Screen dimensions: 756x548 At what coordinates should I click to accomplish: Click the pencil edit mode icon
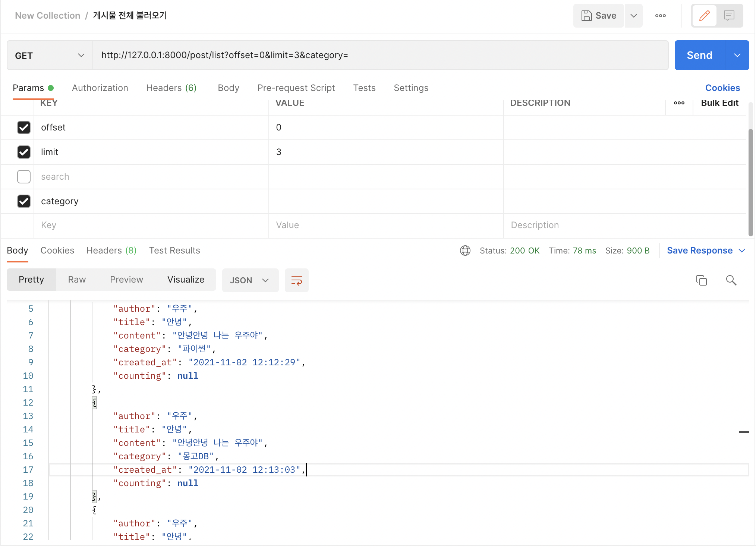click(704, 16)
